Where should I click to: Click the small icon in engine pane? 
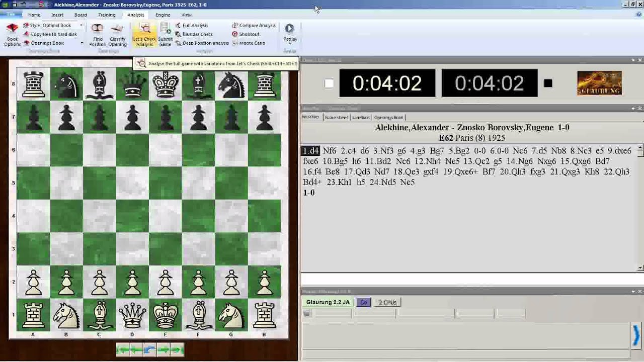[x=307, y=314]
